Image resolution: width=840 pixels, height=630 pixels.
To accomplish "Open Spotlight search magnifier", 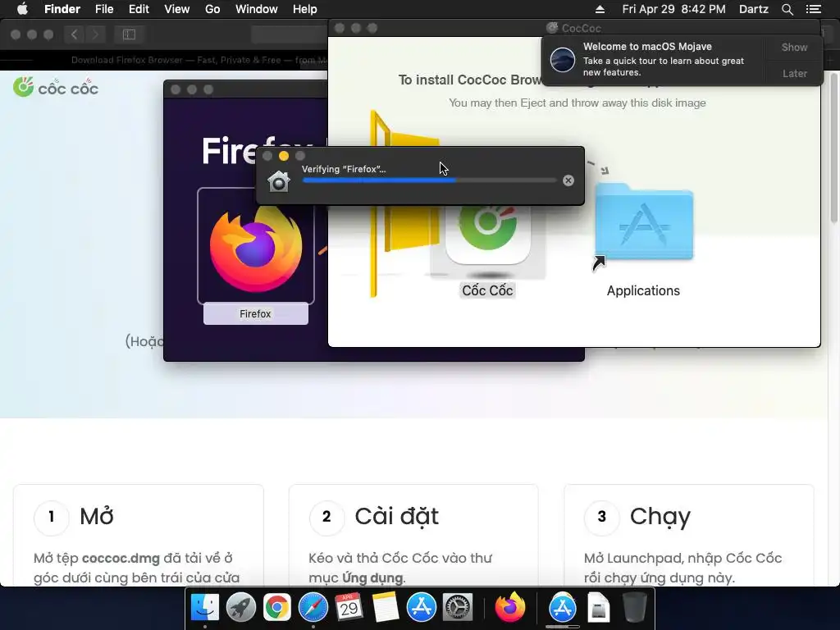I will 787,9.
